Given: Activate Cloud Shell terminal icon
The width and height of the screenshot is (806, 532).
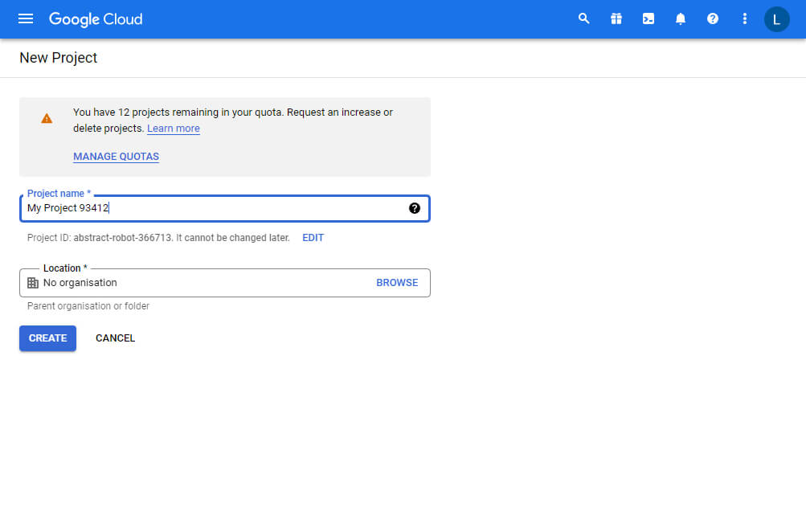Looking at the screenshot, I should (x=648, y=18).
